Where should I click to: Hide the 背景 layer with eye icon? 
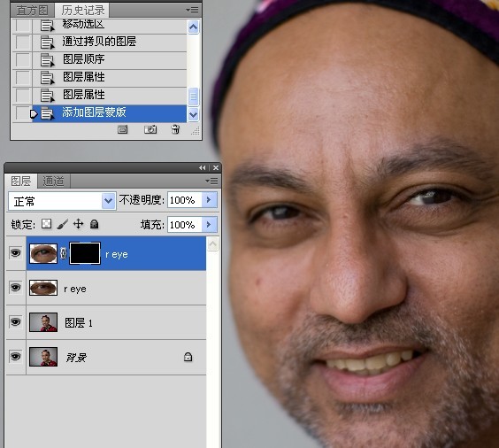(x=16, y=356)
